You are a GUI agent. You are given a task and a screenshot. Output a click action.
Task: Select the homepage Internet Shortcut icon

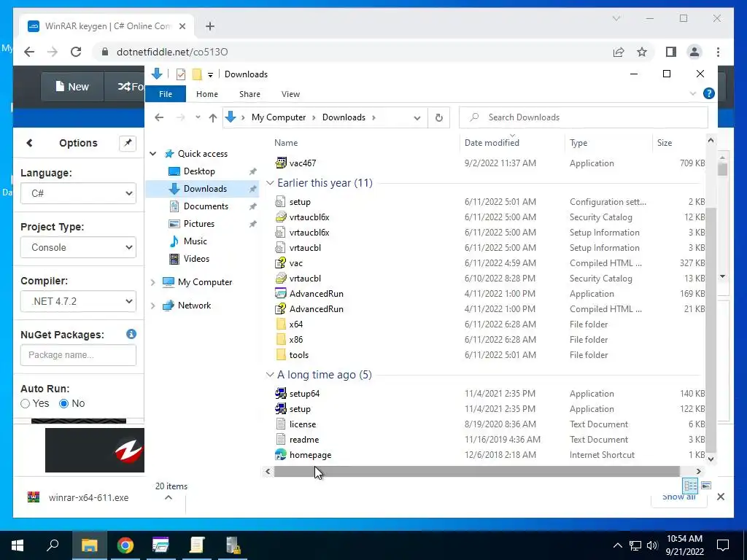pos(281,455)
